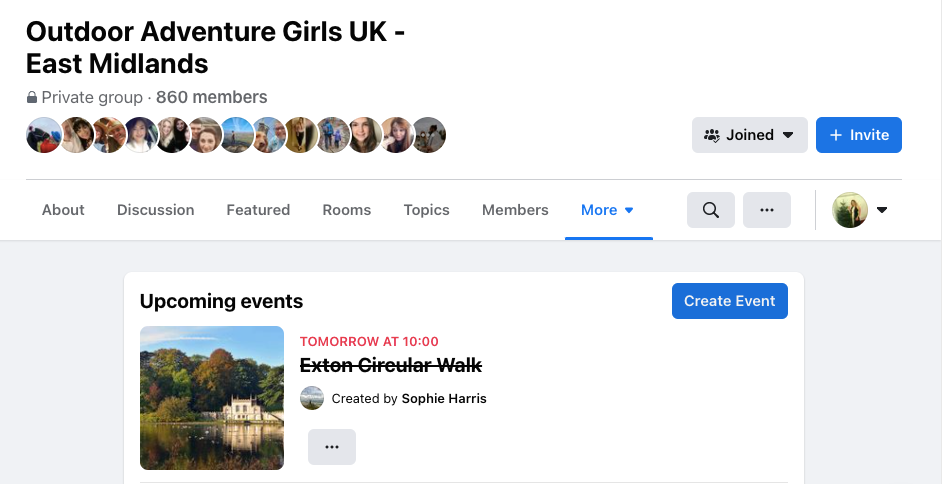
Task: Open the Featured tab
Action: (258, 210)
